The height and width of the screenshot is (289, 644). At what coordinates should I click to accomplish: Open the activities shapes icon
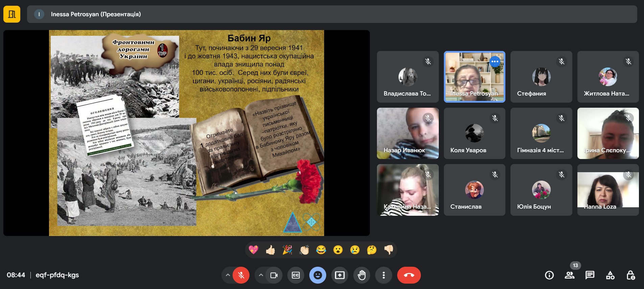tap(610, 275)
